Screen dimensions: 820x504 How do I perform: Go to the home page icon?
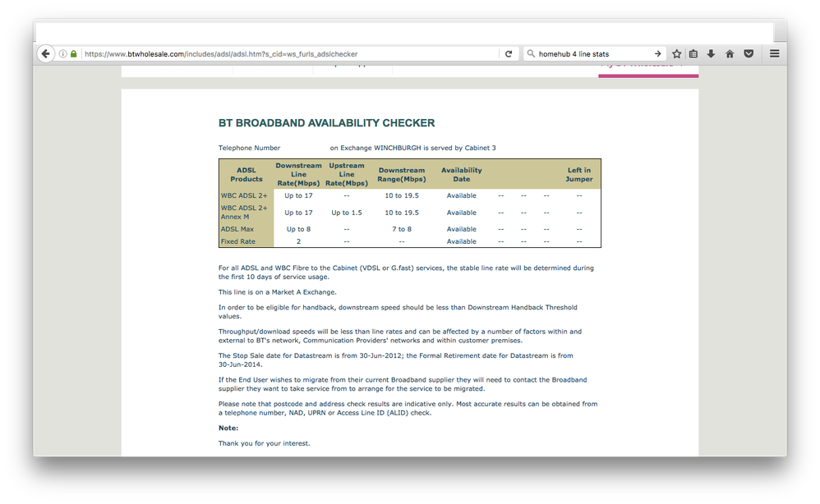(x=730, y=54)
